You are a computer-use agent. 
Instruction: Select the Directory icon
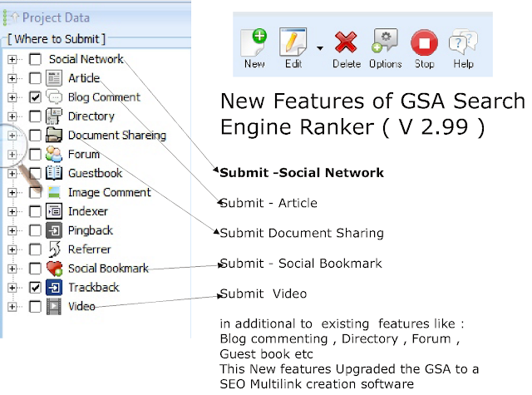54,116
